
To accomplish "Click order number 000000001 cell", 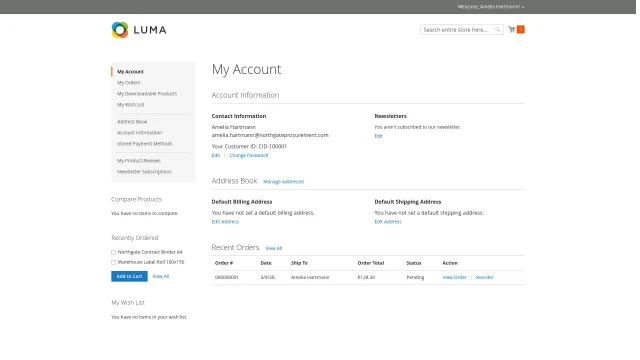I will click(x=227, y=277).
